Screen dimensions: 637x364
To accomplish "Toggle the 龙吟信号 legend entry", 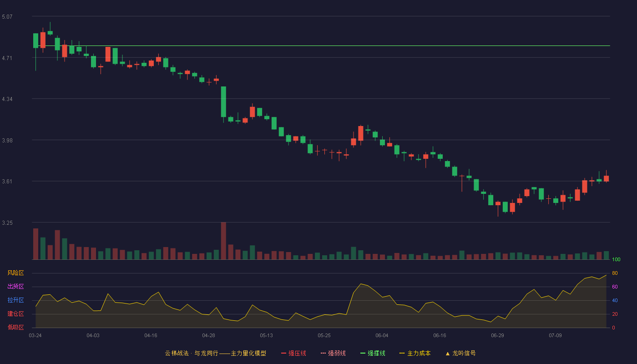I will point(460,353).
